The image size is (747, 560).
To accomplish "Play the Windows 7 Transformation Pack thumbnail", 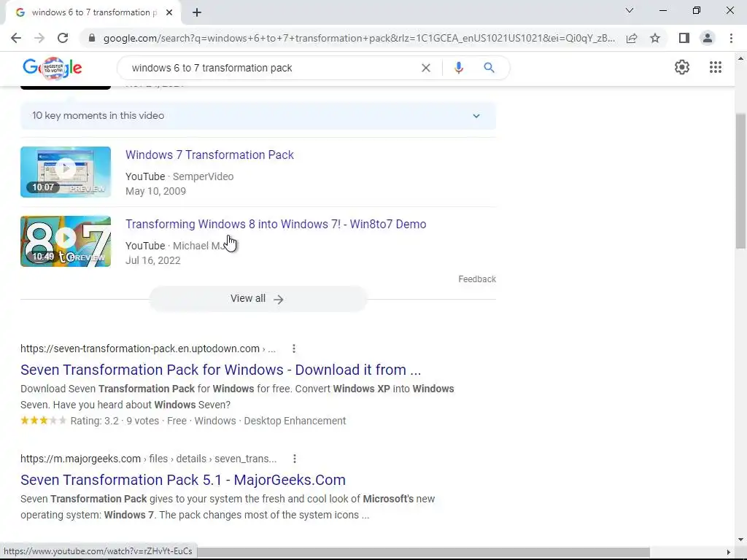I will click(66, 172).
